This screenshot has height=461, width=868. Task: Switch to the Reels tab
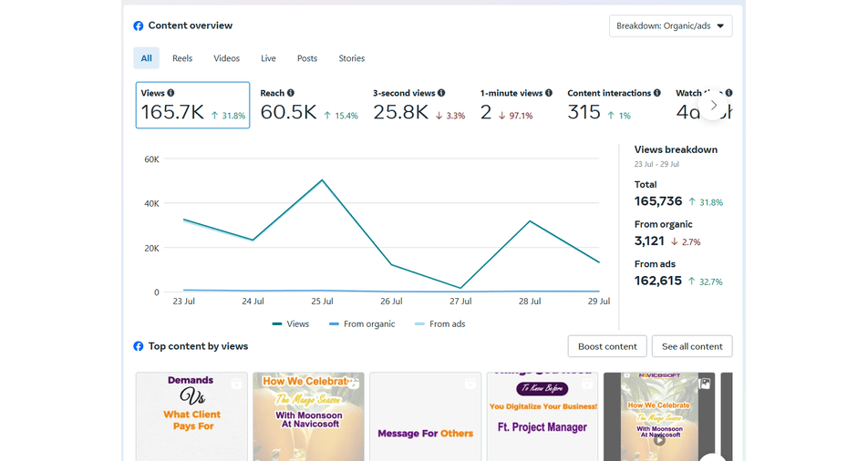click(182, 58)
